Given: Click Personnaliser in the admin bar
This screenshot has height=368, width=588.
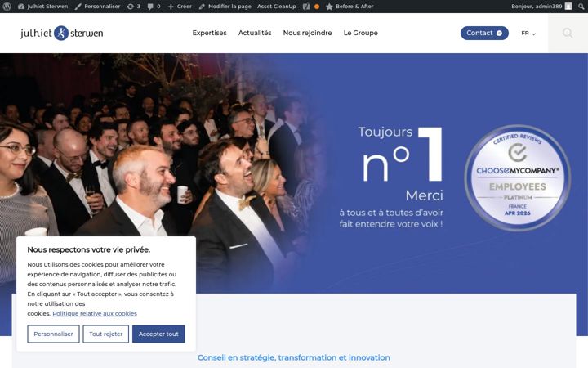Looking at the screenshot, I should 97,7.
